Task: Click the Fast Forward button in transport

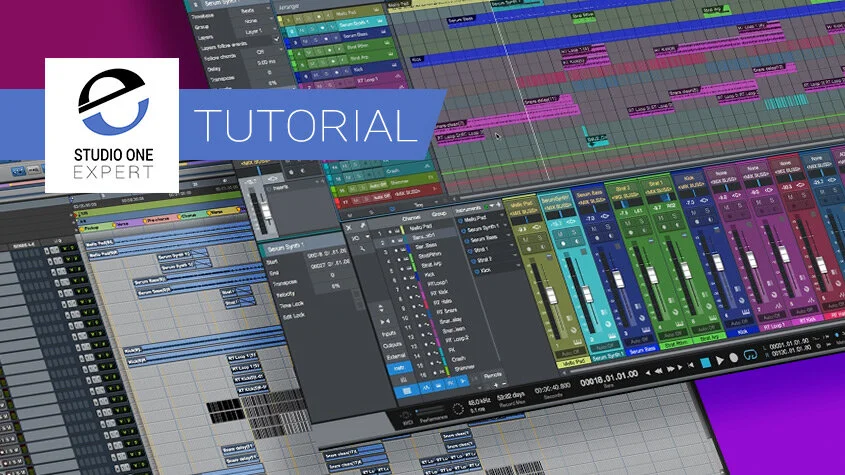Action: tap(671, 369)
